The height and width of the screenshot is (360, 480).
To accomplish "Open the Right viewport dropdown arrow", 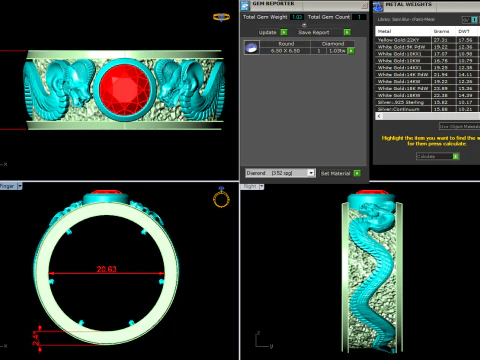I will click(262, 187).
